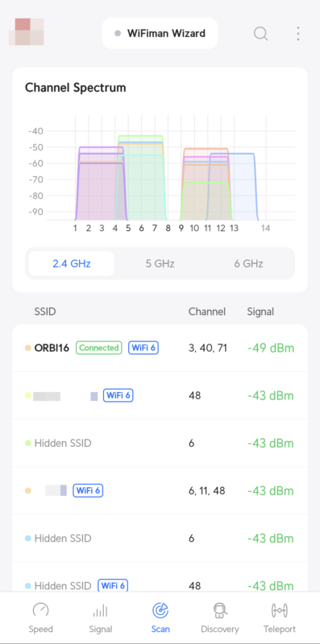The width and height of the screenshot is (320, 644).
Task: Sort list by Channel column header
Action: click(207, 312)
